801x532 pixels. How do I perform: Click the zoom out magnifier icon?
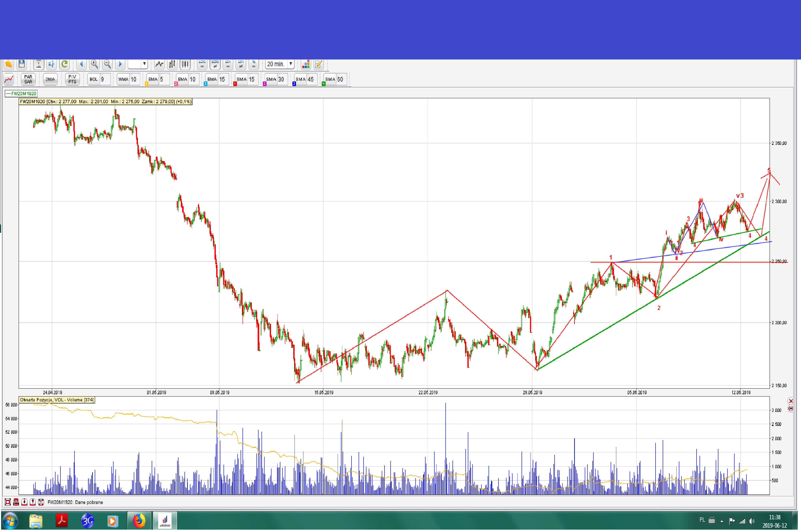107,64
